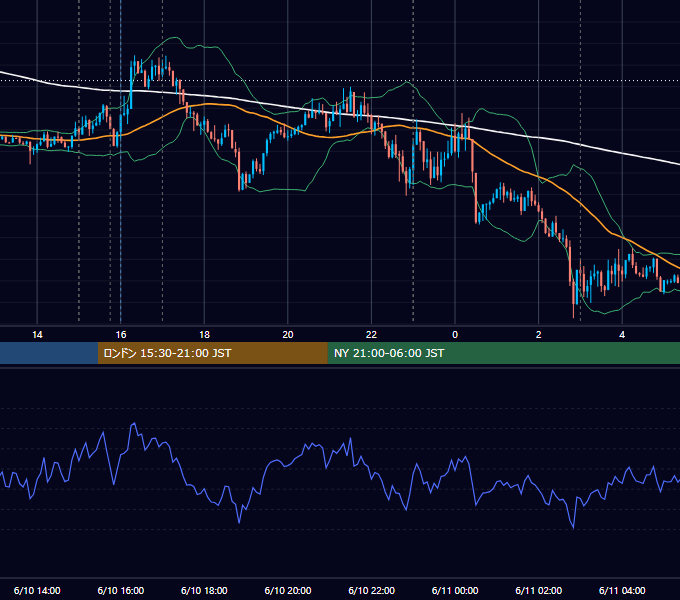
Task: Click the 0 hour axis label
Action: click(x=455, y=335)
